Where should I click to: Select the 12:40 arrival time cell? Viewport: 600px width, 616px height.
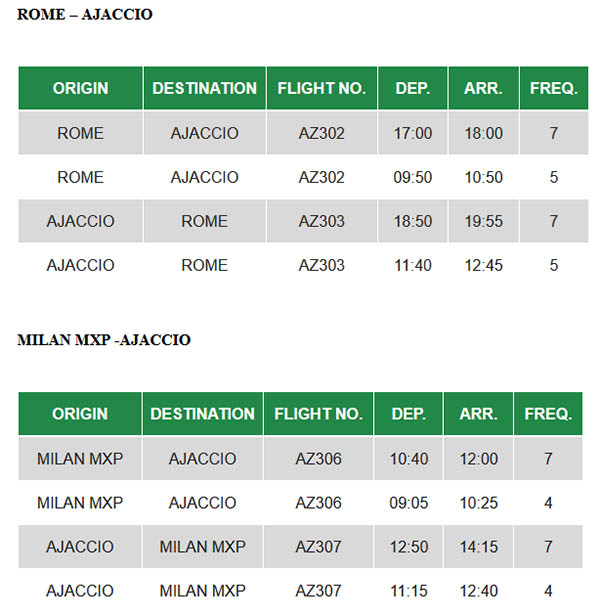tap(478, 591)
